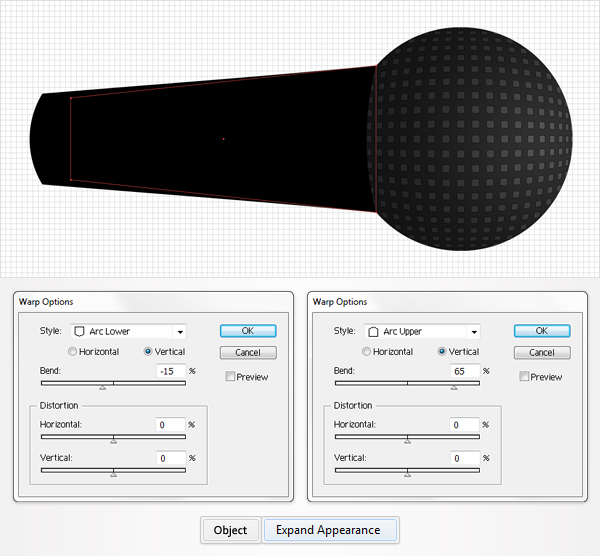Click OK in the Arc Lower dialog

point(248,331)
